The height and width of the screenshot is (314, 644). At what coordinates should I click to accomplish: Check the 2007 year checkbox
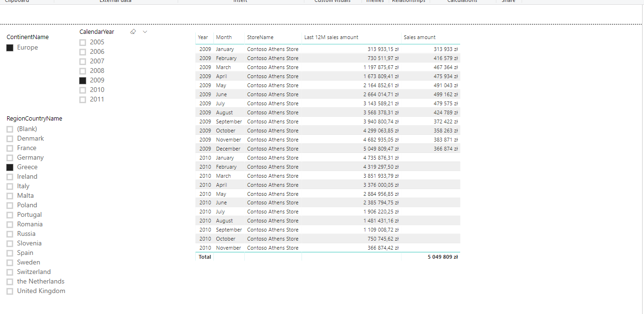pyautogui.click(x=83, y=61)
